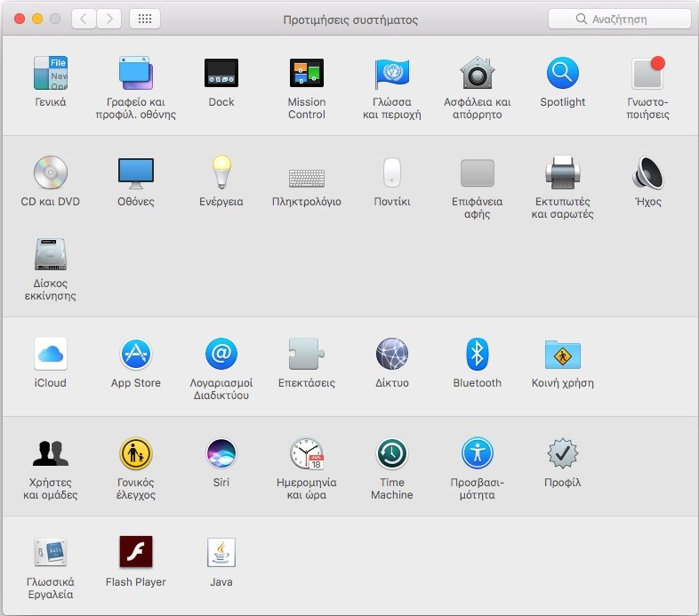The width and height of the screenshot is (699, 616).
Task: Open the Dock preferences
Action: 221,73
